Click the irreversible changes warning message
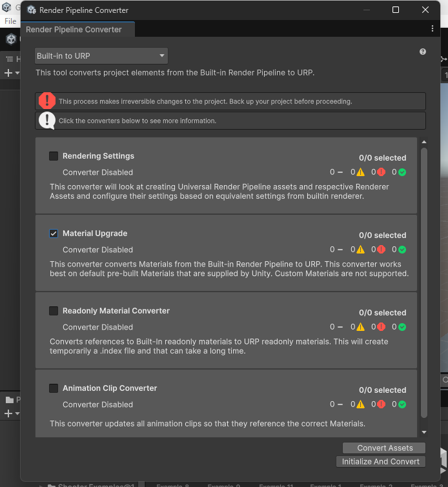 click(x=205, y=101)
